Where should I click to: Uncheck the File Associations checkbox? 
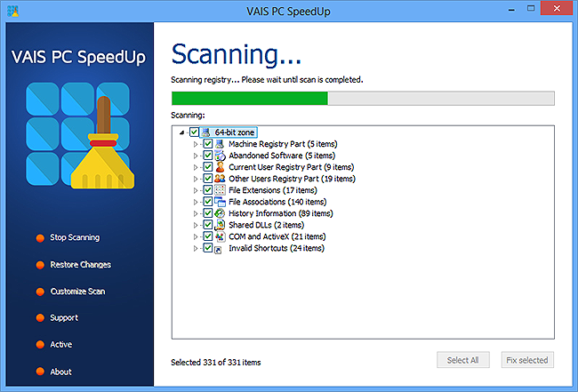point(208,202)
